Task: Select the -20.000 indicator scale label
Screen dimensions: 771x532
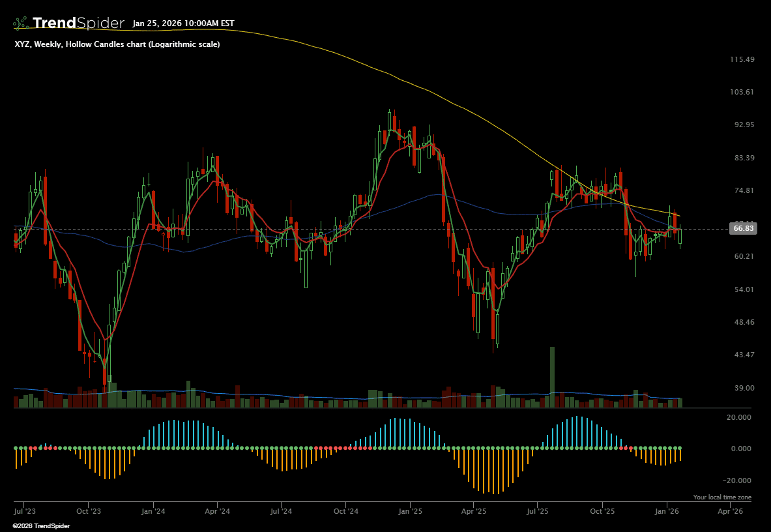Action: tap(737, 480)
